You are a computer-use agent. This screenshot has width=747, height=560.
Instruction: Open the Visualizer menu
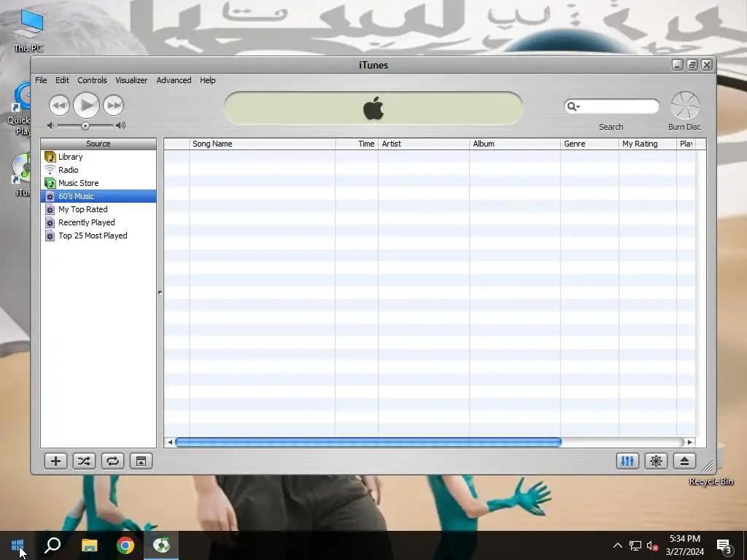pos(131,80)
